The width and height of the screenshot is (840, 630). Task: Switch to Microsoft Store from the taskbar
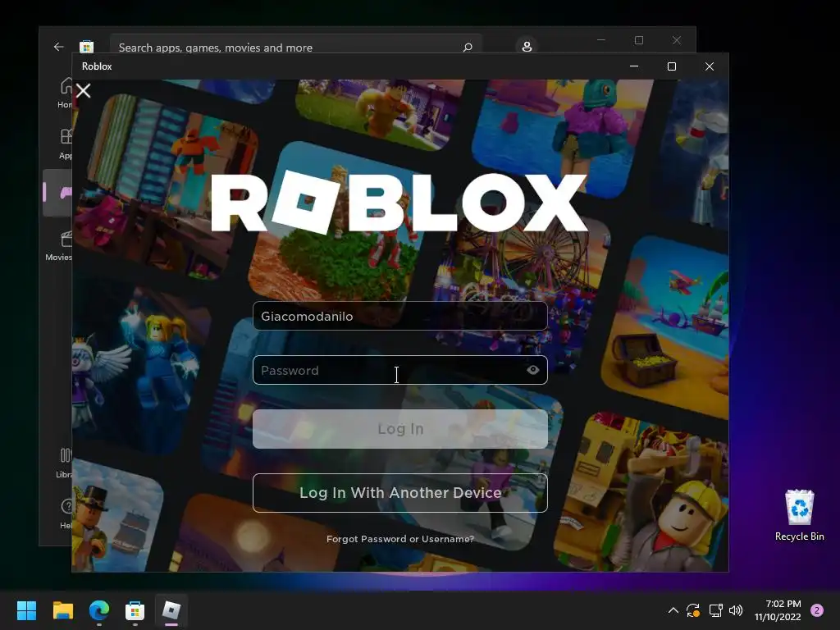tap(135, 609)
